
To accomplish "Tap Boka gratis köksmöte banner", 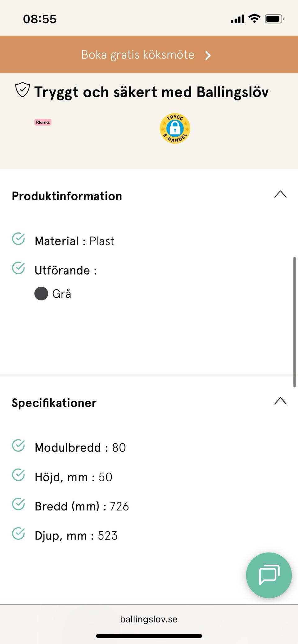I will pos(138,55).
